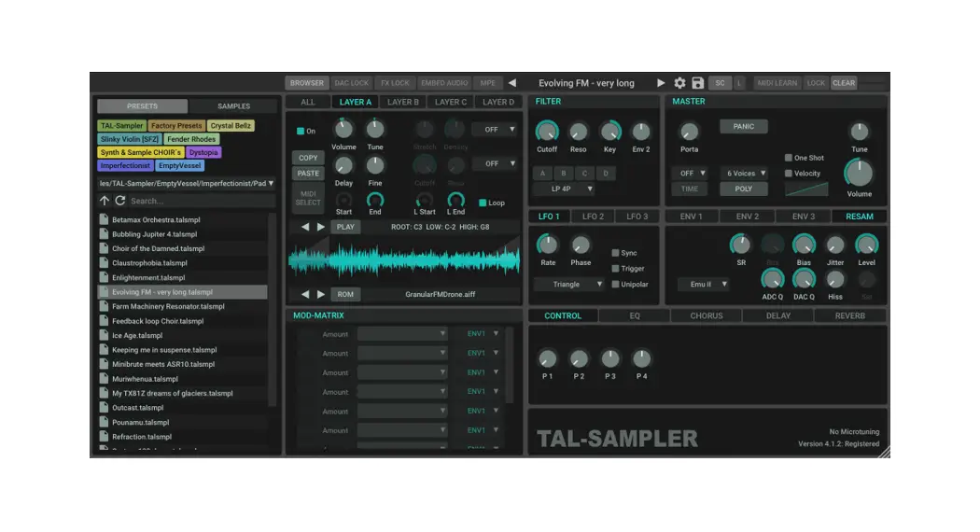Enable LFO Trigger checkbox
The width and height of the screenshot is (980, 532).
pos(615,268)
